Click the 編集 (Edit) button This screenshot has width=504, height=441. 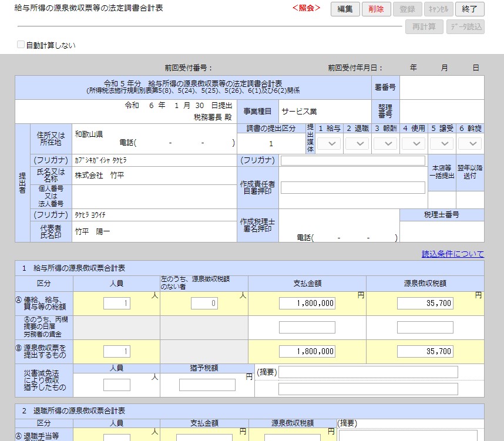point(345,9)
